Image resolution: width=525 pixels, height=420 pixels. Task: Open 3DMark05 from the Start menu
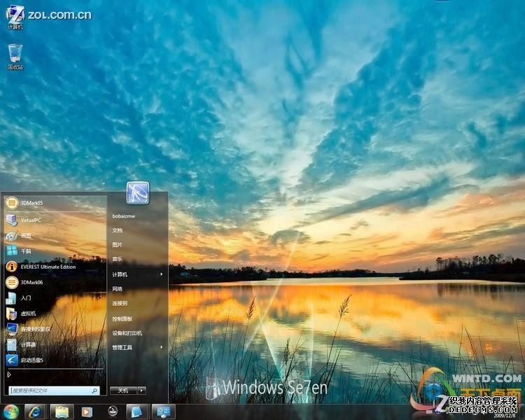tap(31, 203)
